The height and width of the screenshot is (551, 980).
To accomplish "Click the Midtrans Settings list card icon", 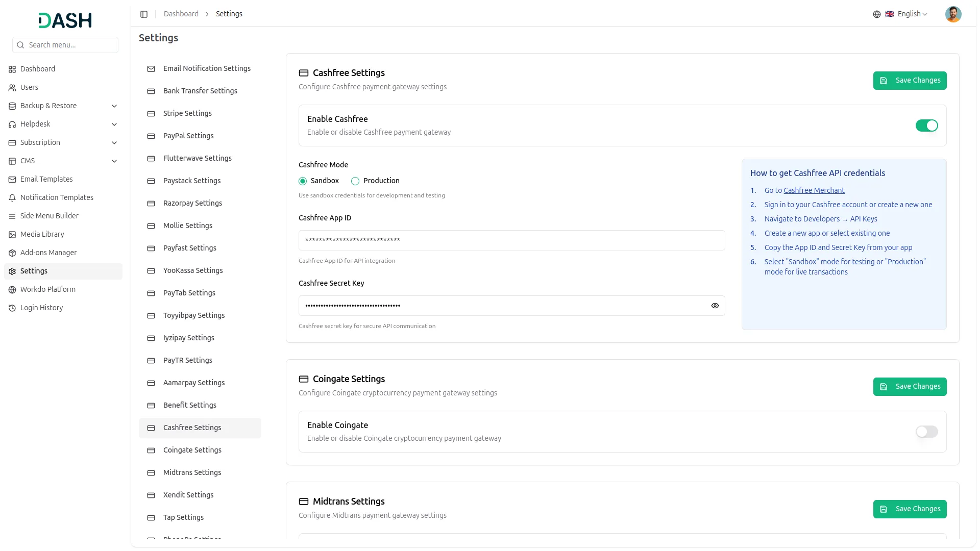I will point(151,473).
